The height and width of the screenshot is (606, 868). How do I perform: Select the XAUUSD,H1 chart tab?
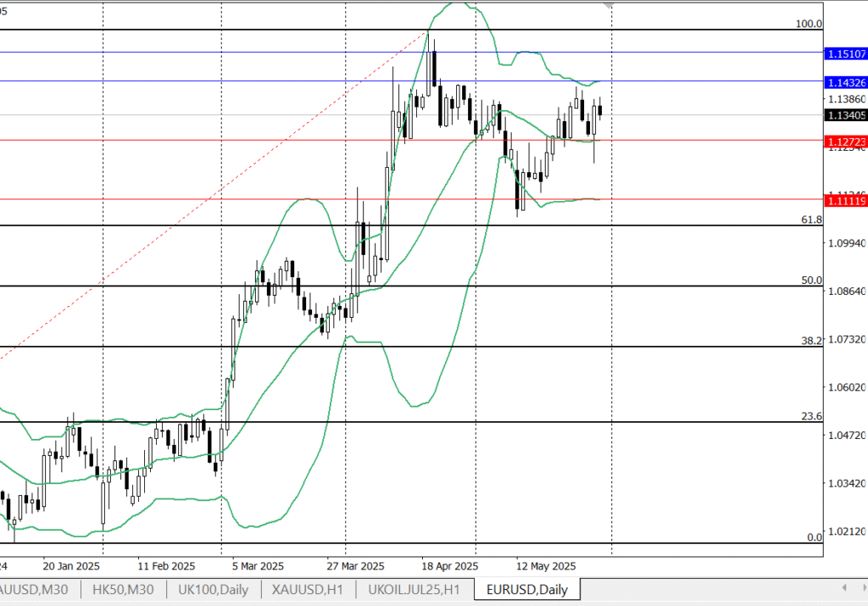(308, 589)
